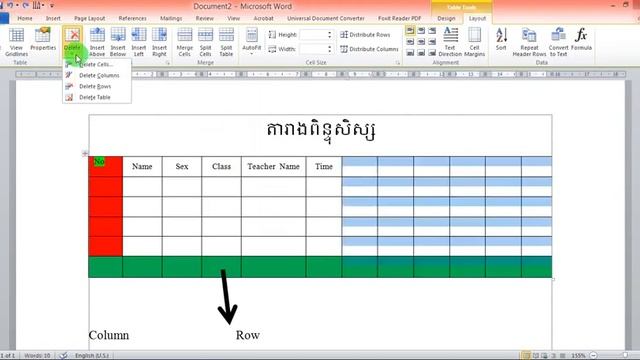Change Text Direction
This screenshot has height=360, width=640.
click(x=450, y=42)
